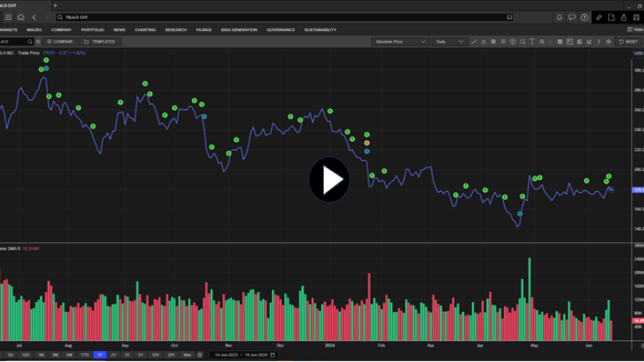Switch range to YTD
Screen dimensions: 644x362
(85, 354)
